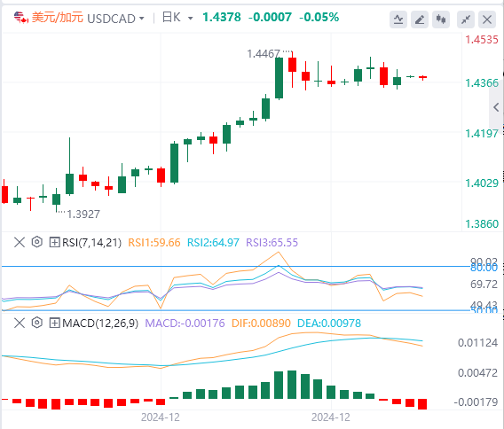Click the DIF:0.00890 value label
This screenshot has height=429, width=504.
(x=261, y=323)
